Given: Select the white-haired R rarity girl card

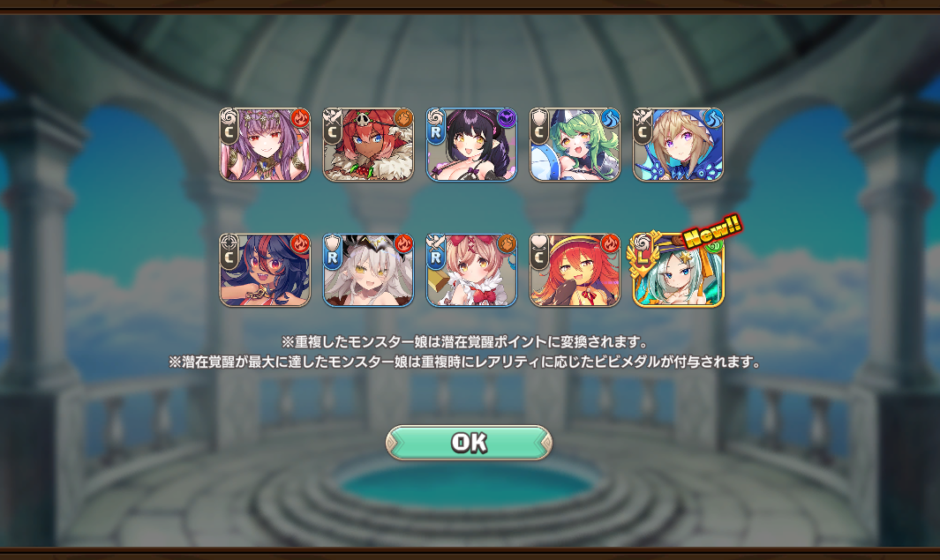Looking at the screenshot, I should click(x=368, y=270).
